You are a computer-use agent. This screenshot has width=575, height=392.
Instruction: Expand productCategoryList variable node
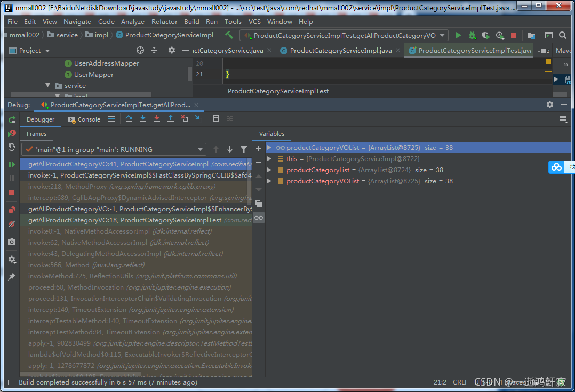pyautogui.click(x=269, y=170)
